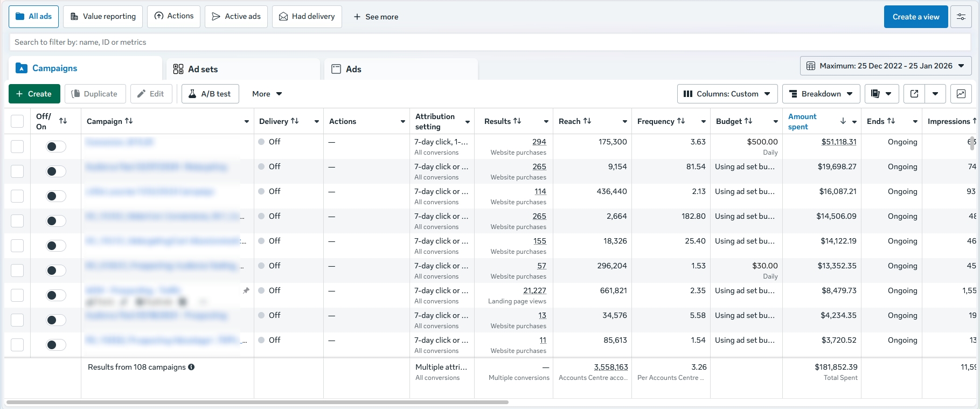
Task: Open the Breakdown dropdown
Action: click(x=821, y=94)
